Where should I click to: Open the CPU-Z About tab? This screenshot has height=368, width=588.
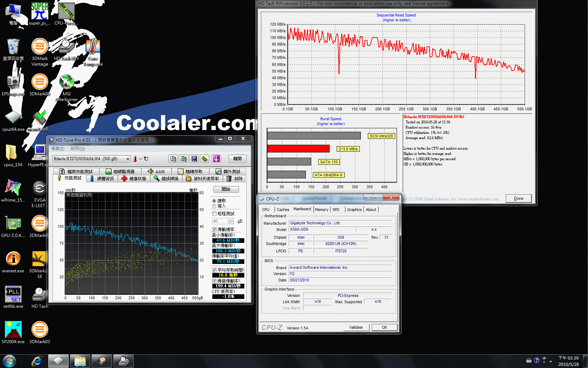pos(371,210)
